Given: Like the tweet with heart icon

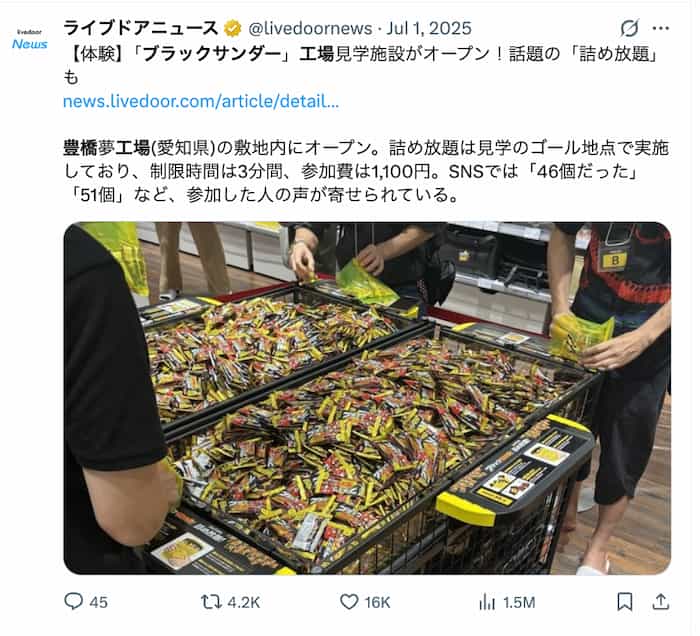Looking at the screenshot, I should (349, 602).
